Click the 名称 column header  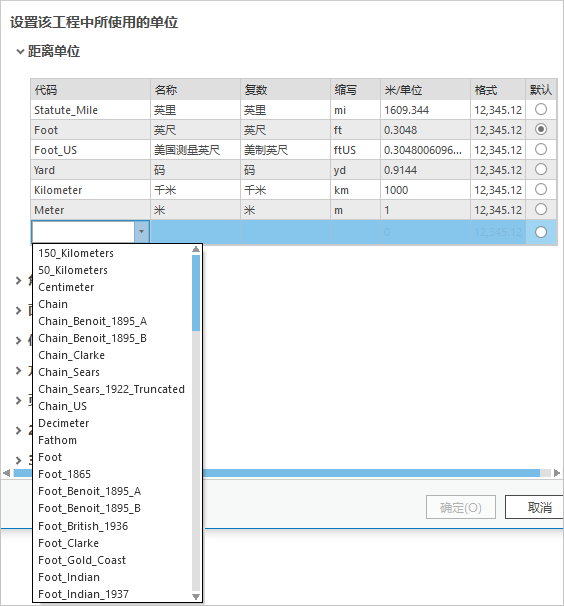pyautogui.click(x=195, y=90)
